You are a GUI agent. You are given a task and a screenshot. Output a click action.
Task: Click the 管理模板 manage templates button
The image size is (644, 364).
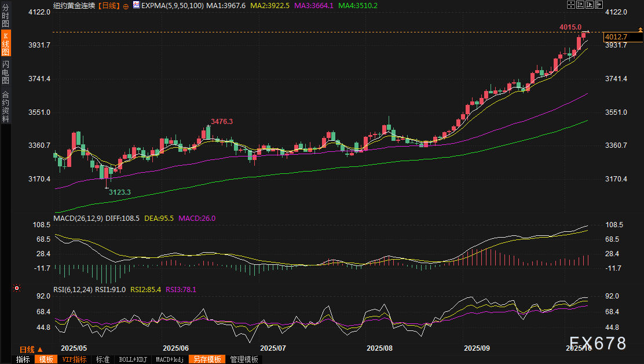[244, 359]
